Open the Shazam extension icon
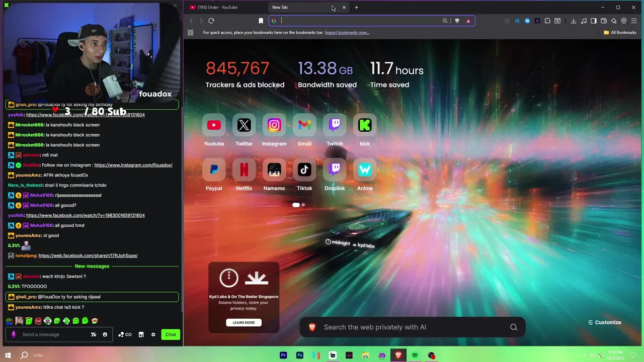 point(527,21)
